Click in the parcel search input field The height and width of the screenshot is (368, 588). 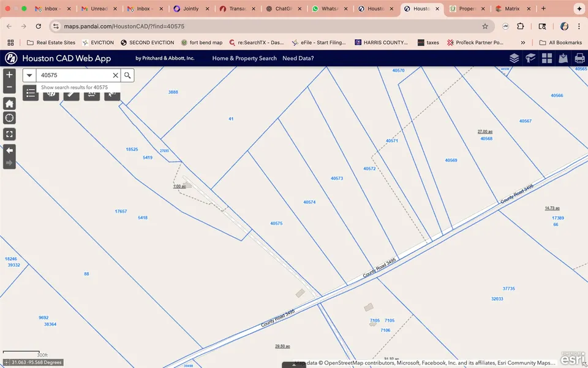point(73,75)
